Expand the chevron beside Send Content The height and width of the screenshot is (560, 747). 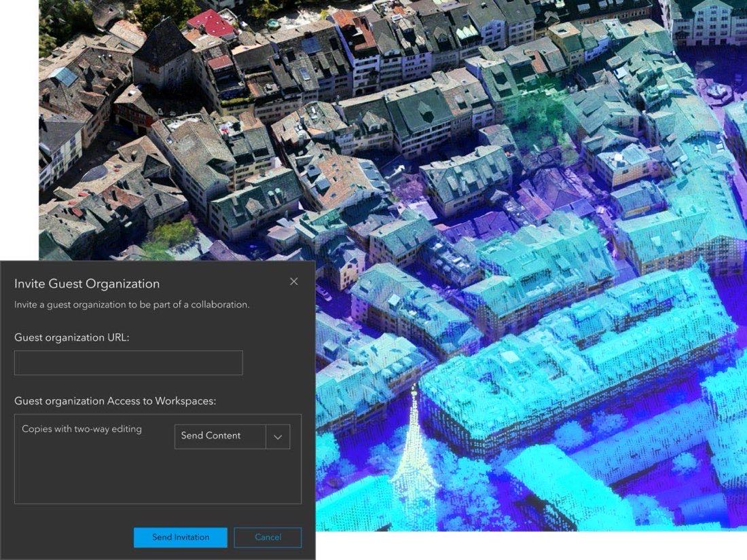click(x=278, y=436)
